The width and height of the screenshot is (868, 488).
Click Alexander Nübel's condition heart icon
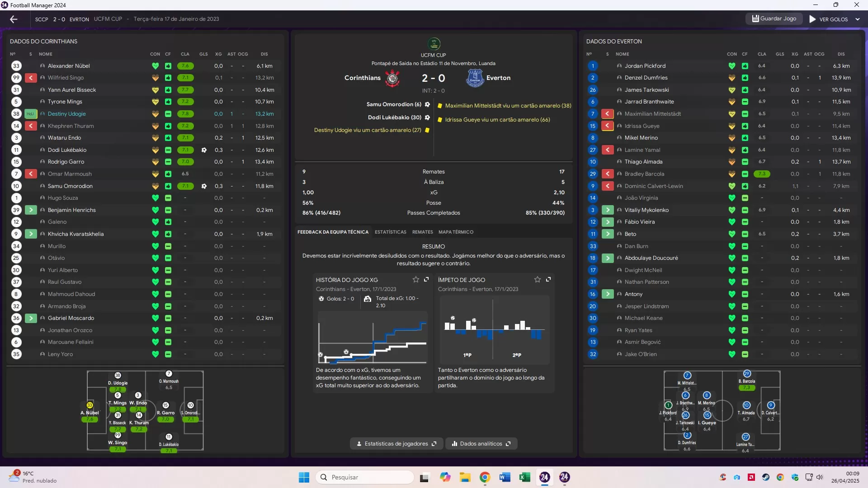click(155, 66)
